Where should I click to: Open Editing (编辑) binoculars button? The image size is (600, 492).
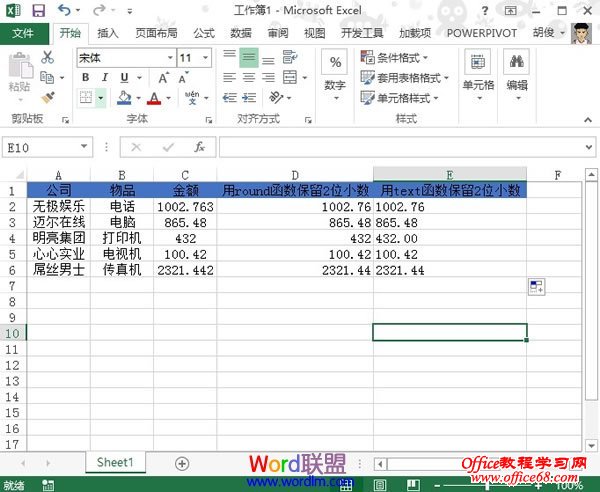517,75
